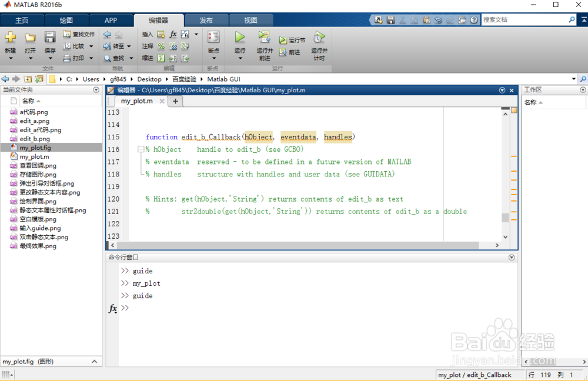The width and height of the screenshot is (588, 381).
Task: Switch to the 绘图 (Plots) tab
Action: pyautogui.click(x=66, y=20)
